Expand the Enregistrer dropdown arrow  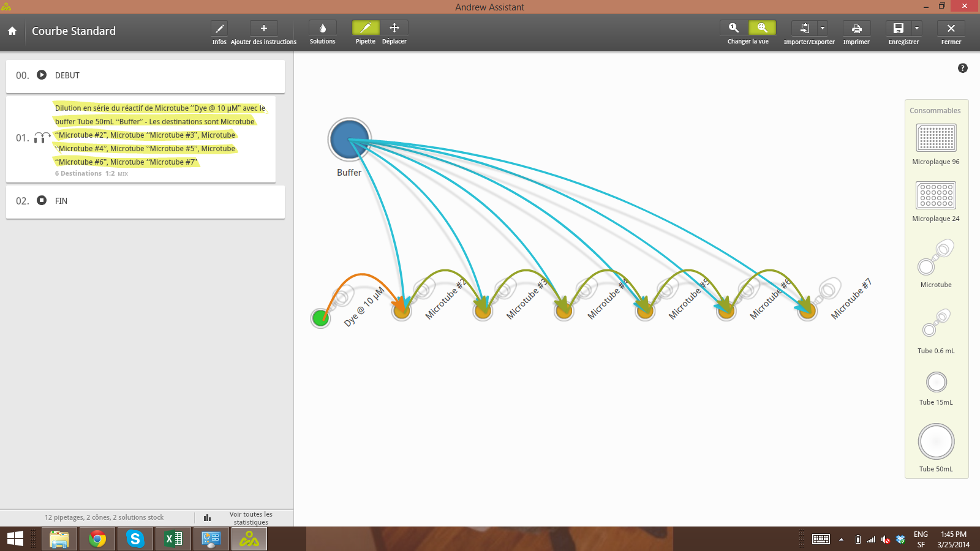click(917, 28)
